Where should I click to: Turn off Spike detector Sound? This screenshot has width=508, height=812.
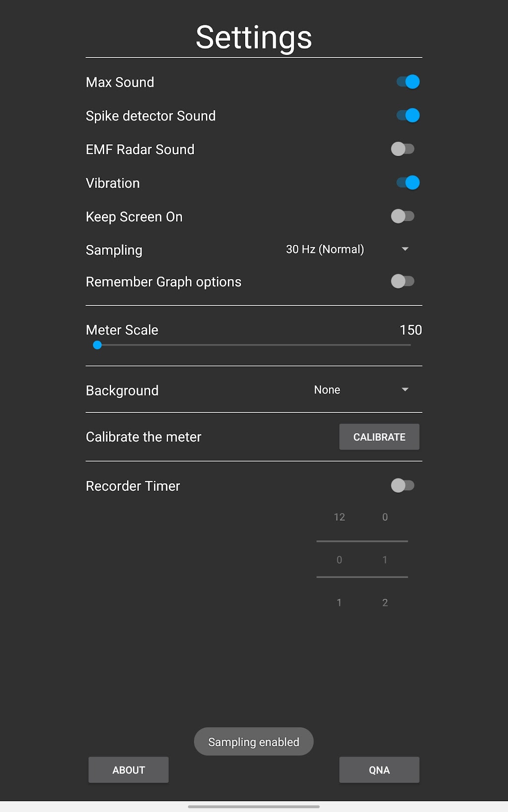(x=407, y=116)
